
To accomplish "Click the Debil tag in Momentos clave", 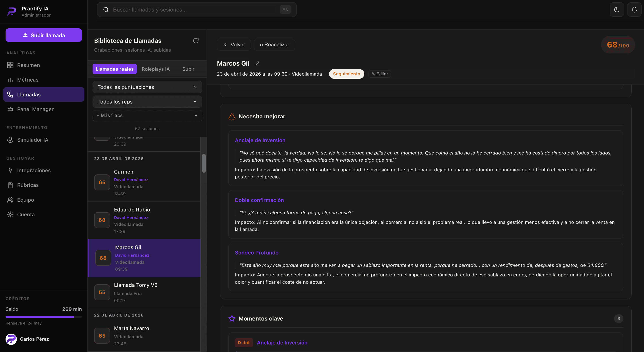I will (244, 343).
